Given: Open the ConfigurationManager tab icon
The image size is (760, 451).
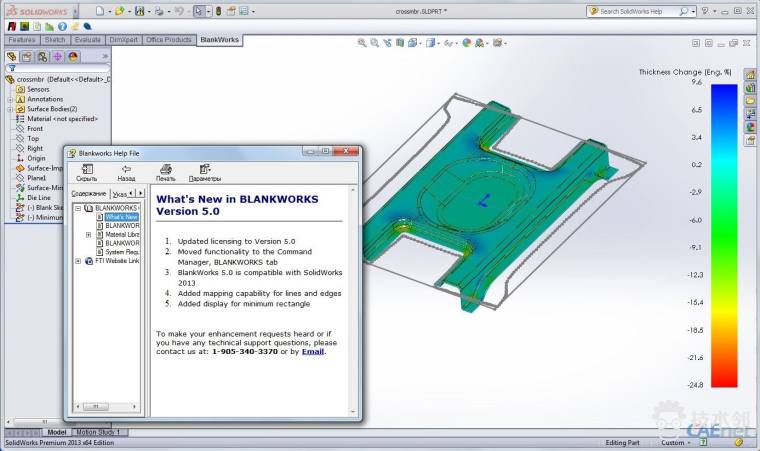Looking at the screenshot, I should pyautogui.click(x=42, y=57).
